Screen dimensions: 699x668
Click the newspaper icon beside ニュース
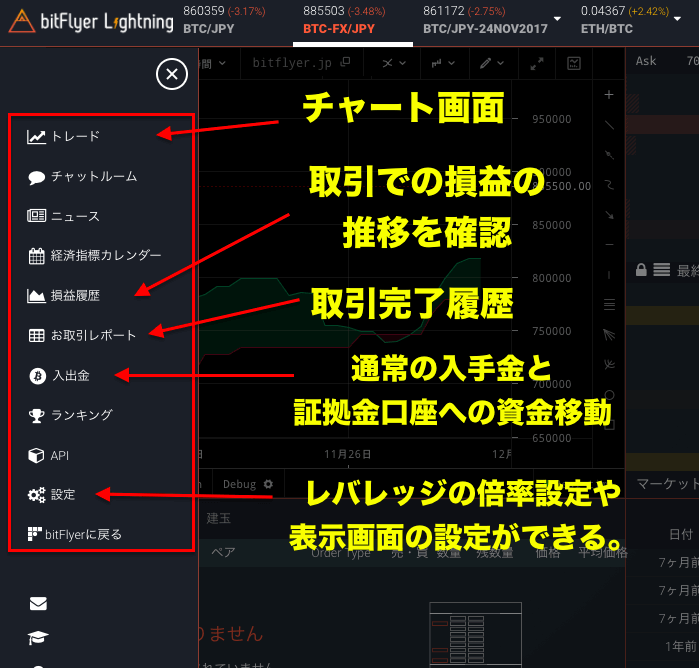tap(36, 216)
